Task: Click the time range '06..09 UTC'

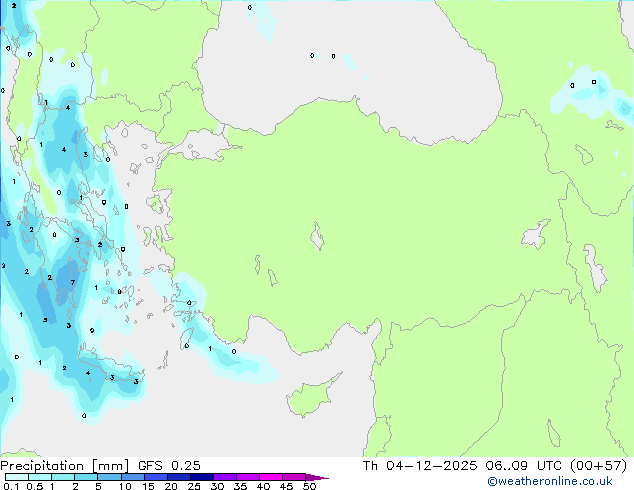Action: 524,466
